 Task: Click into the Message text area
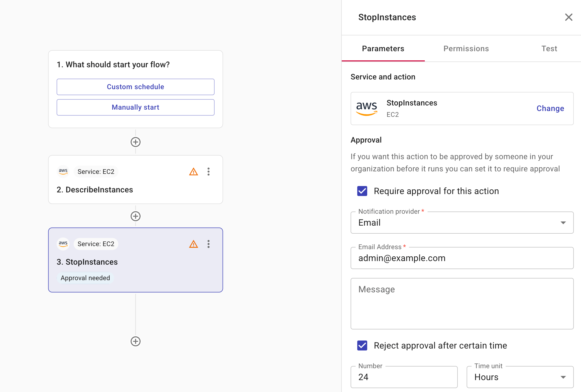[462, 304]
